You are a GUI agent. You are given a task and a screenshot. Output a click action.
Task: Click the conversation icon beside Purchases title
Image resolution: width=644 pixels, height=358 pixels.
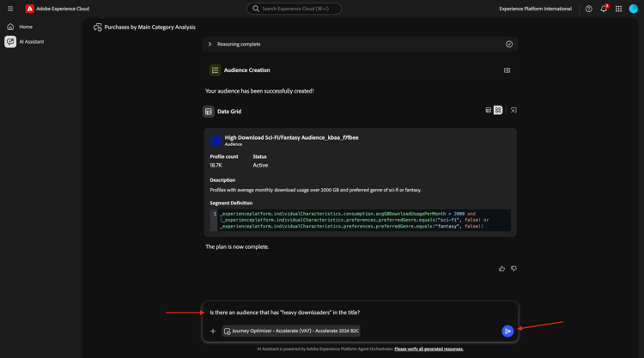97,27
